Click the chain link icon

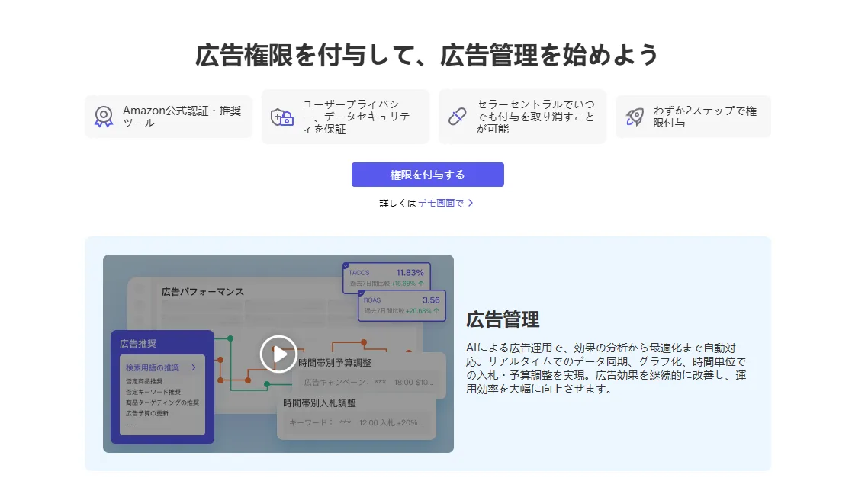coord(457,116)
